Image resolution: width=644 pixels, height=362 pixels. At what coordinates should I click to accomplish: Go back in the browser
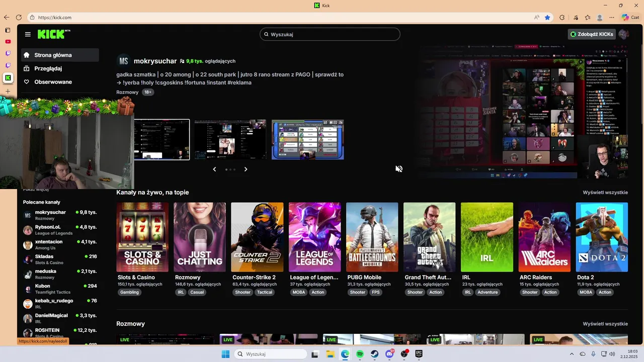7,17
